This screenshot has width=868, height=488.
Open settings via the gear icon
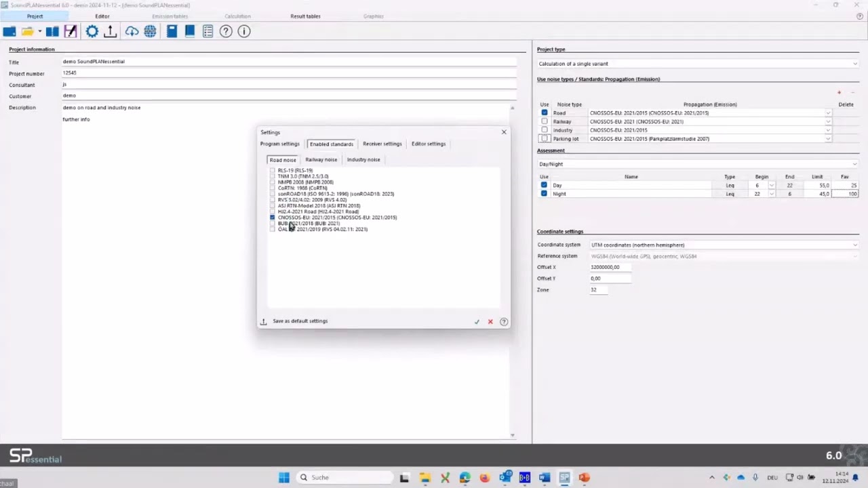[x=92, y=31]
